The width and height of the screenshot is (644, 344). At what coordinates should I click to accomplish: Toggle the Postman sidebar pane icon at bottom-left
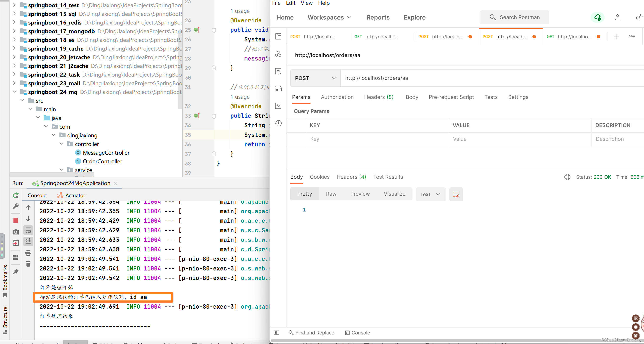tap(276, 333)
